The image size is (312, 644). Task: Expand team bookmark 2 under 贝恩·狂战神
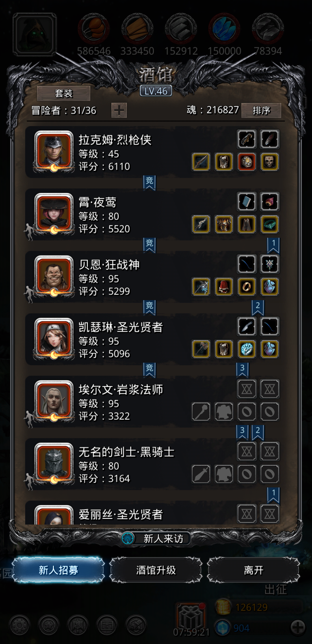[258, 307]
